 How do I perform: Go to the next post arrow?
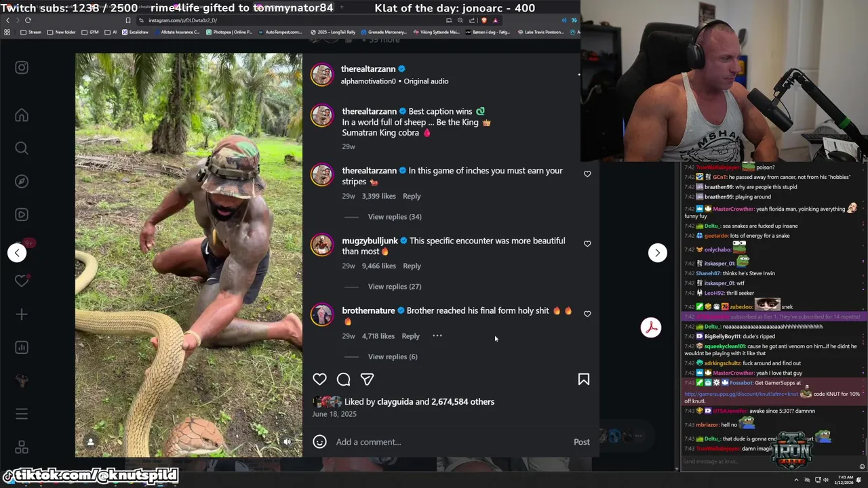click(x=657, y=253)
